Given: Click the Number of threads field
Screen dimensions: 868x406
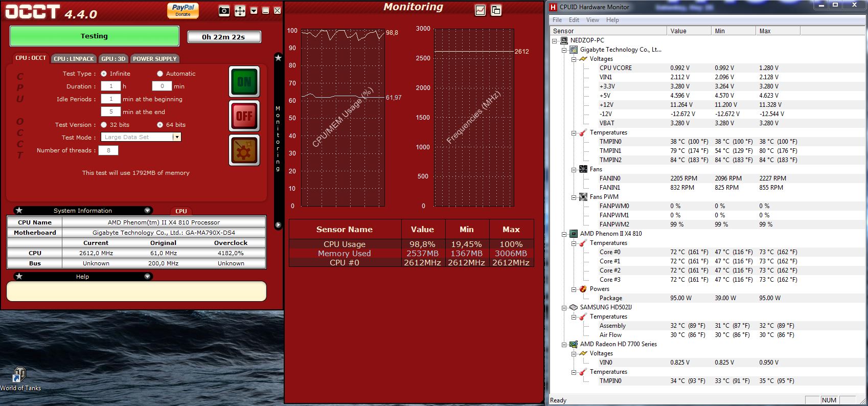Looking at the screenshot, I should 108,150.
